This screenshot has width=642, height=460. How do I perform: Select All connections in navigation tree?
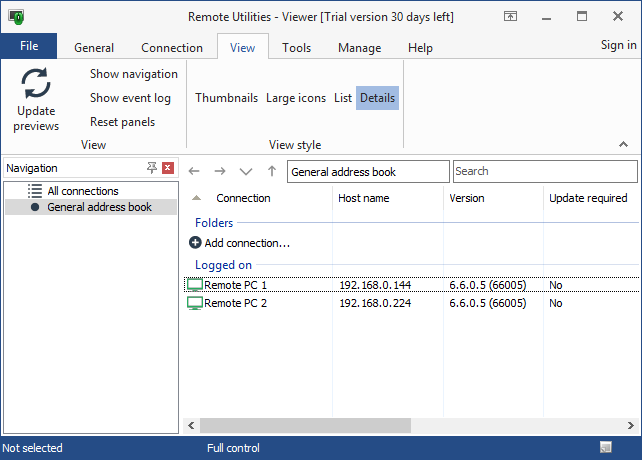[x=83, y=191]
